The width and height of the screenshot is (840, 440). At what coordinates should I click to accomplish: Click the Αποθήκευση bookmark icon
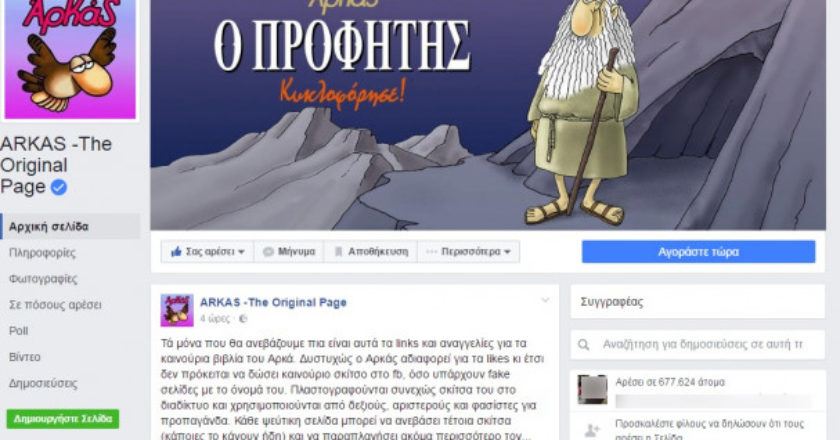click(x=338, y=252)
